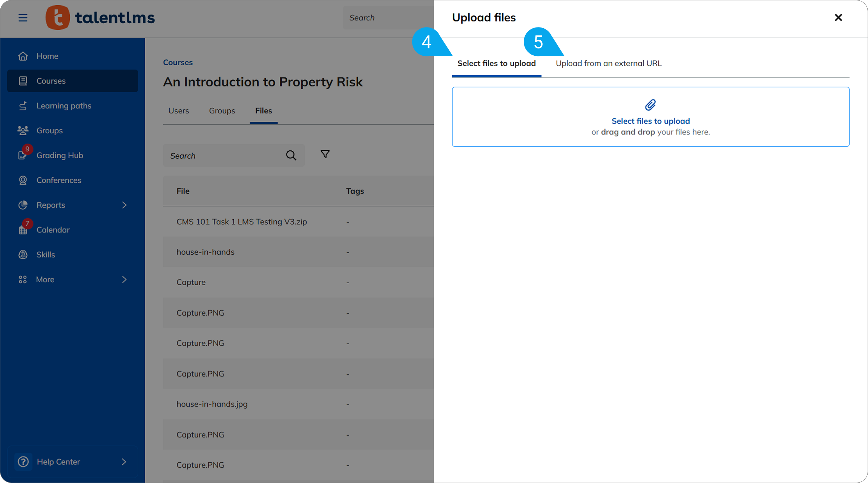Click the paperclip attachment icon
Screen dimensions: 868x483
coord(650,105)
